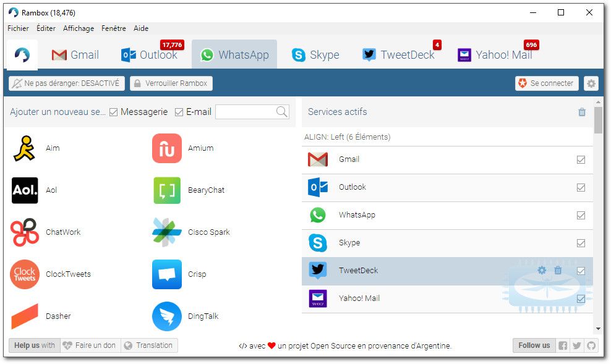This screenshot has width=611, height=364.
Task: Open the Rambox home tab icon
Action: point(22,55)
